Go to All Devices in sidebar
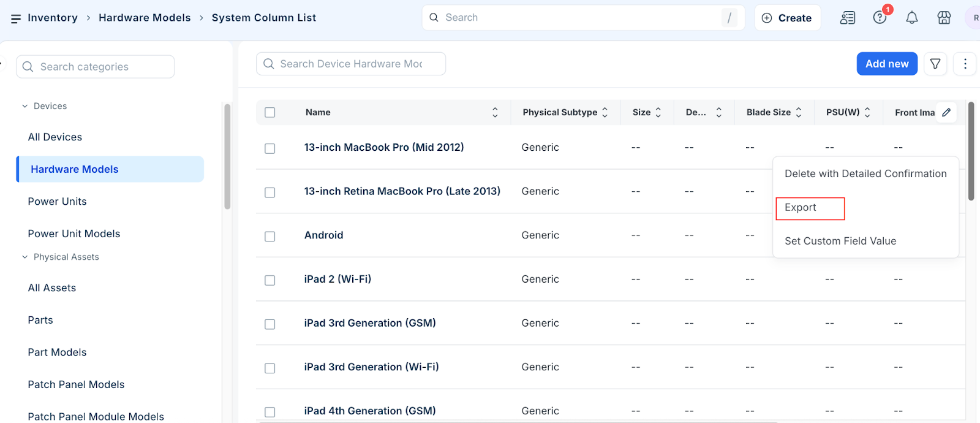Viewport: 980px width, 423px height. 55,137
